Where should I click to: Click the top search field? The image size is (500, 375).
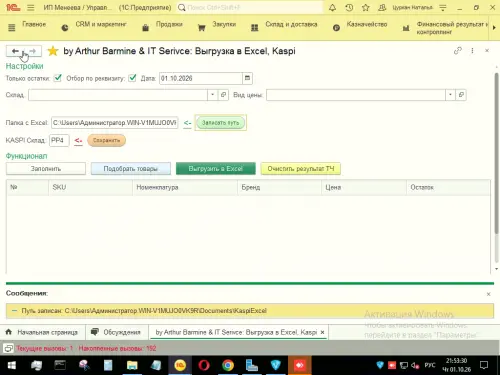point(250,7)
